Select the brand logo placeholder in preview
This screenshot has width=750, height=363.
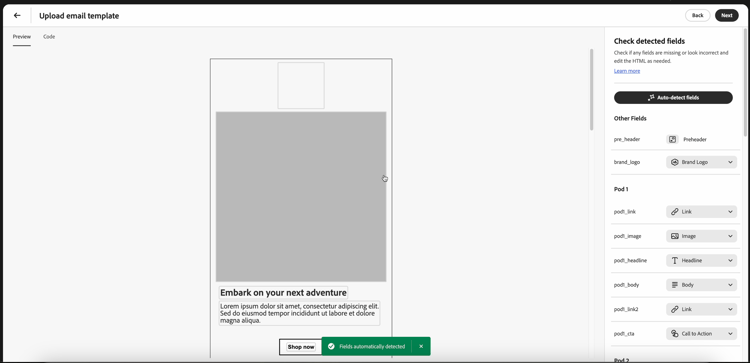click(x=301, y=86)
